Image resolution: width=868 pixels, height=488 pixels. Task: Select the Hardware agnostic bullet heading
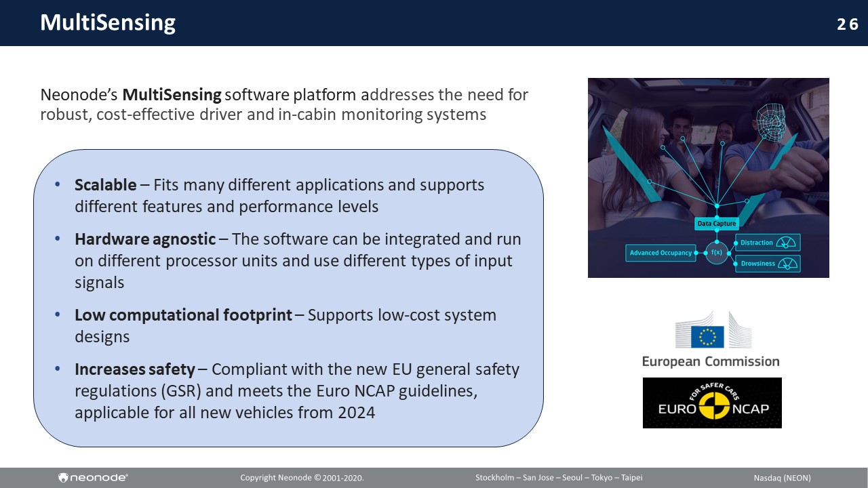(145, 239)
